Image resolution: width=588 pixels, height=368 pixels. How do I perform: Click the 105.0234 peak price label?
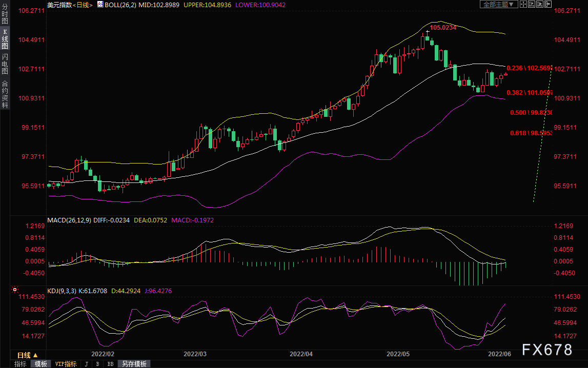[443, 28]
